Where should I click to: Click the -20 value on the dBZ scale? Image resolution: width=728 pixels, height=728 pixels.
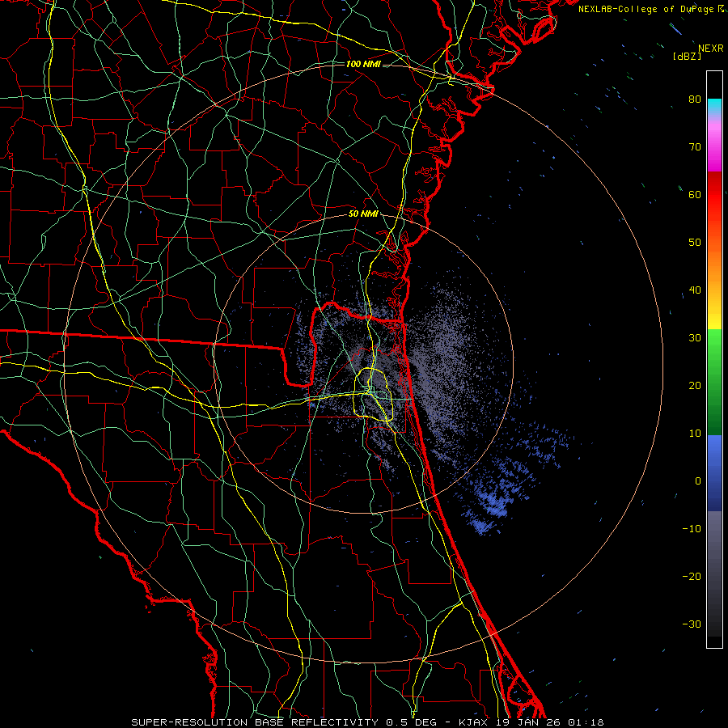click(692, 576)
